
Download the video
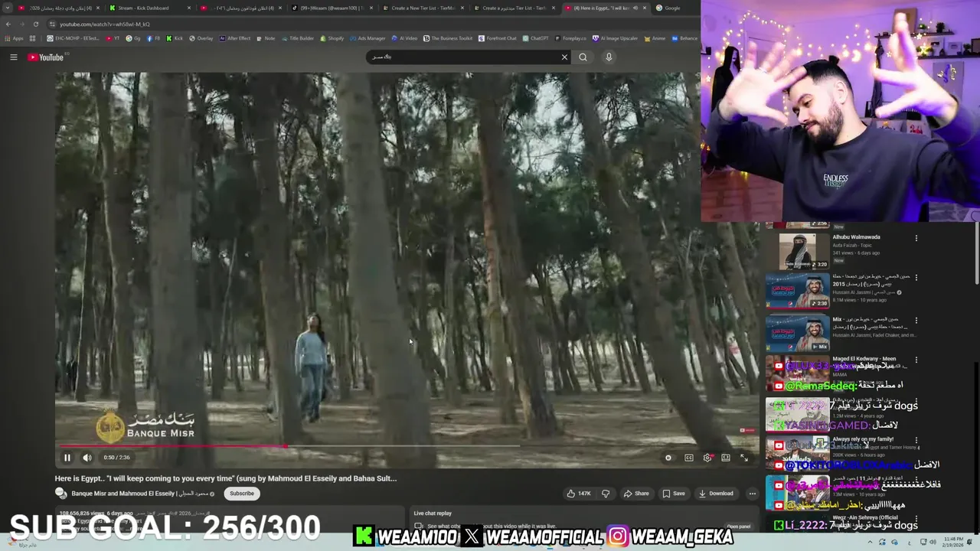tap(716, 494)
